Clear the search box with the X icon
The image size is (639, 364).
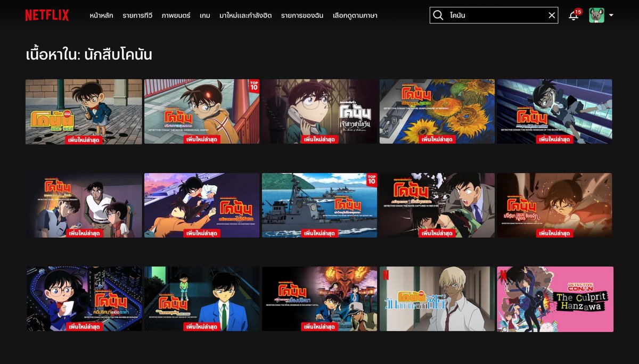(552, 15)
